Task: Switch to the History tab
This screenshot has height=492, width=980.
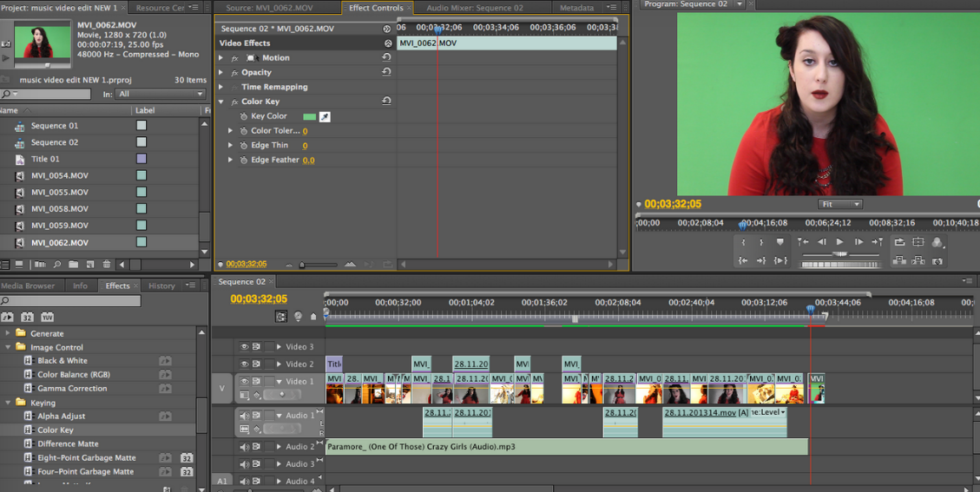Action: point(161,285)
